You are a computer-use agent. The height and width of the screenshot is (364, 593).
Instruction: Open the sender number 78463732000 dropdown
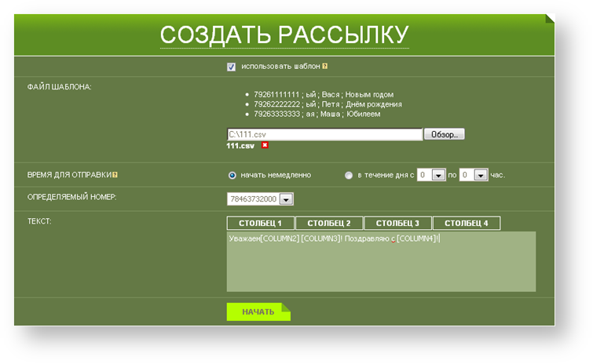point(286,199)
